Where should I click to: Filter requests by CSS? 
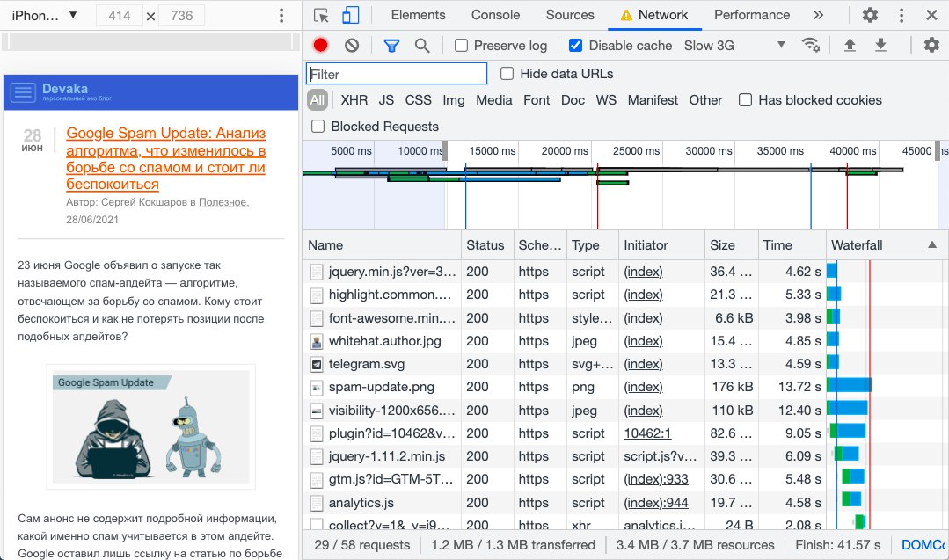click(x=419, y=100)
